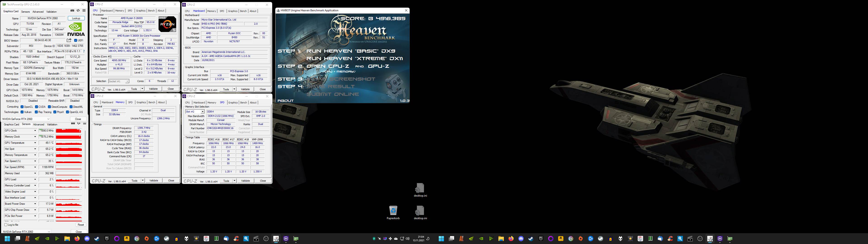Click the refresh icon in the GPU-Z Sensors window
This screenshot has width=868, height=244.
pos(79,124)
